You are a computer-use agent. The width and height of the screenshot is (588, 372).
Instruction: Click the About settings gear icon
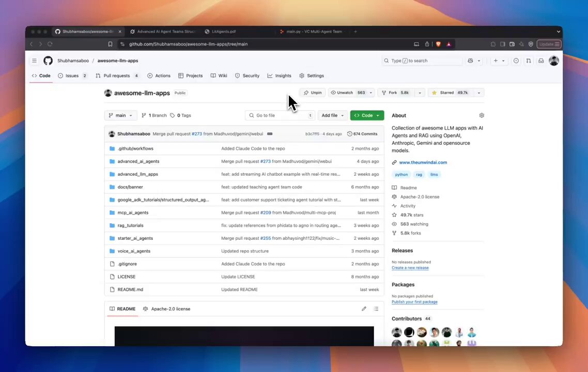pyautogui.click(x=482, y=116)
